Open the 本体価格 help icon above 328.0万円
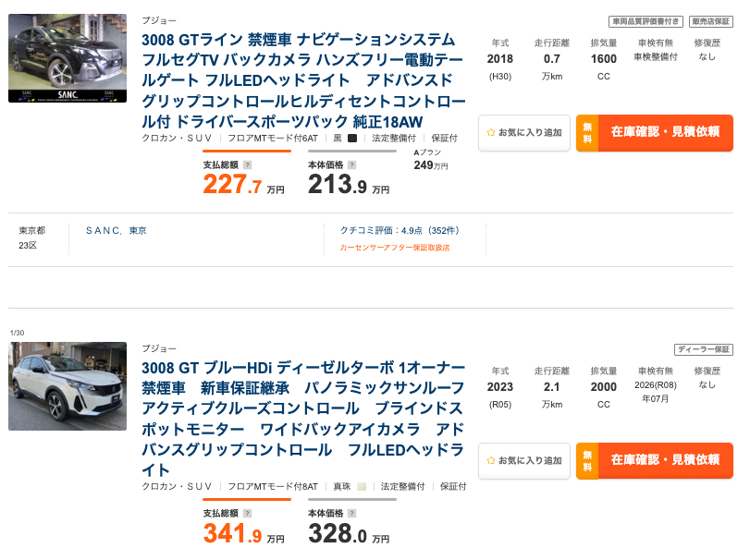Viewport: 750px width, 560px height. (351, 513)
